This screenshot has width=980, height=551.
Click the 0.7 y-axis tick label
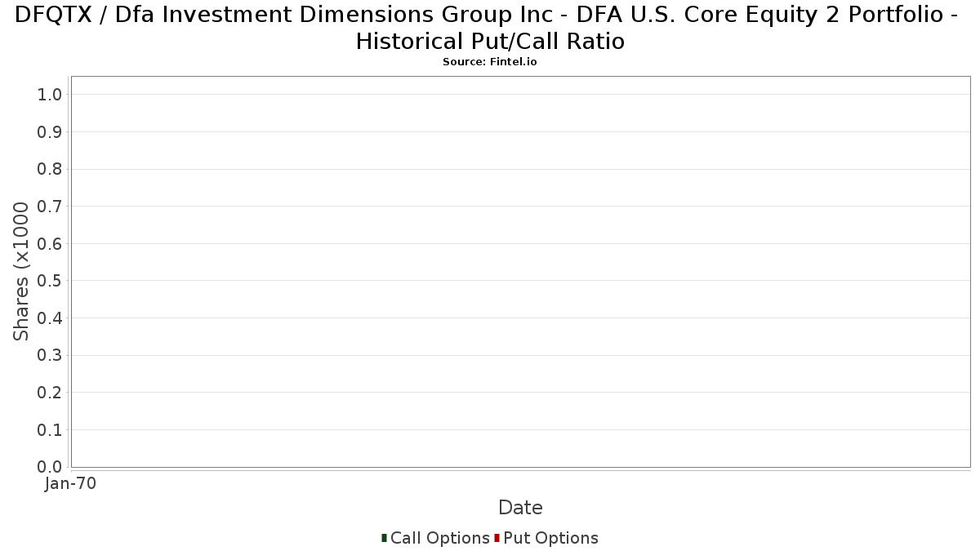50,207
